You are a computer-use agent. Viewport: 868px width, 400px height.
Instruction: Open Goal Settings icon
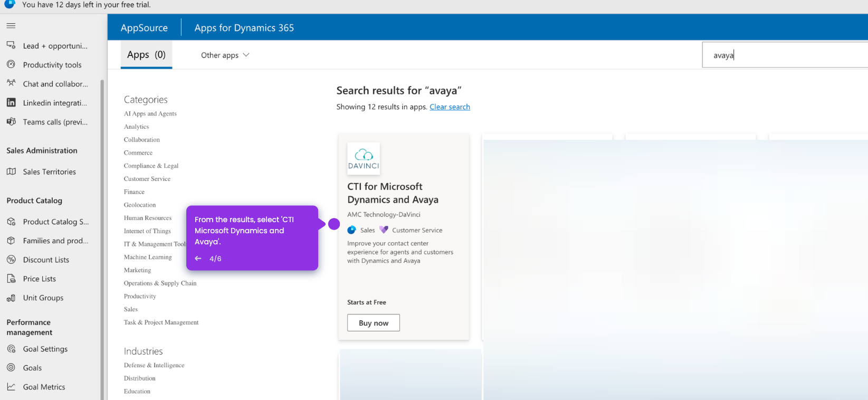[11, 349]
